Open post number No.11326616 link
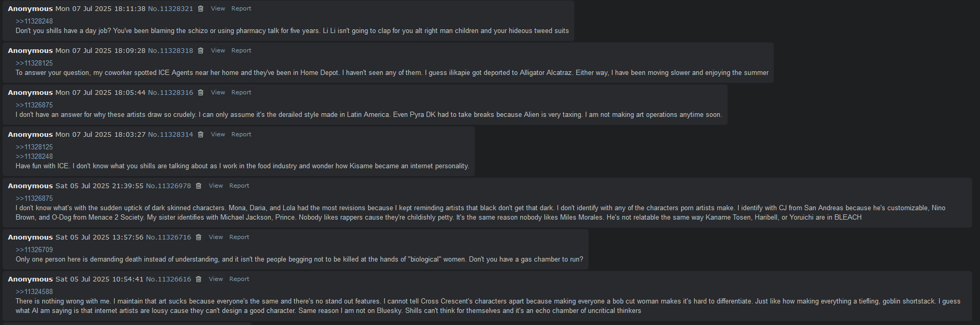This screenshot has width=980, height=325. pos(169,279)
